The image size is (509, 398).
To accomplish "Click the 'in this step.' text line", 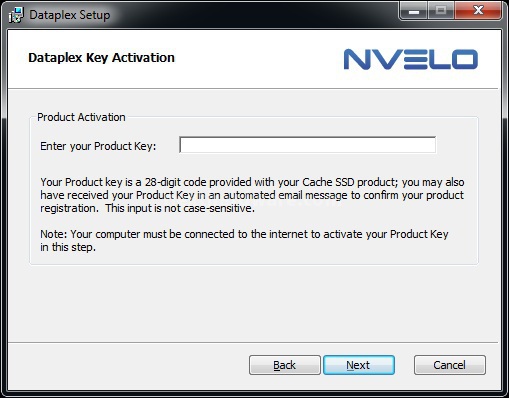I will pos(68,247).
